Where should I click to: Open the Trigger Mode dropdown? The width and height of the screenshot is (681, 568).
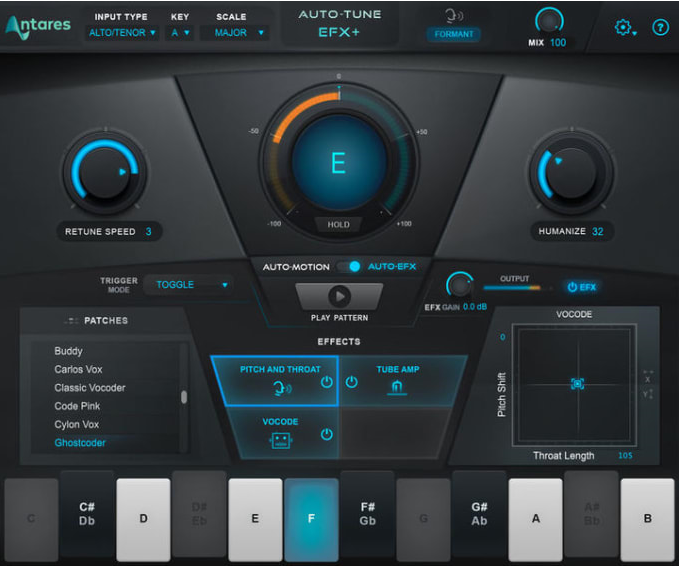click(188, 285)
